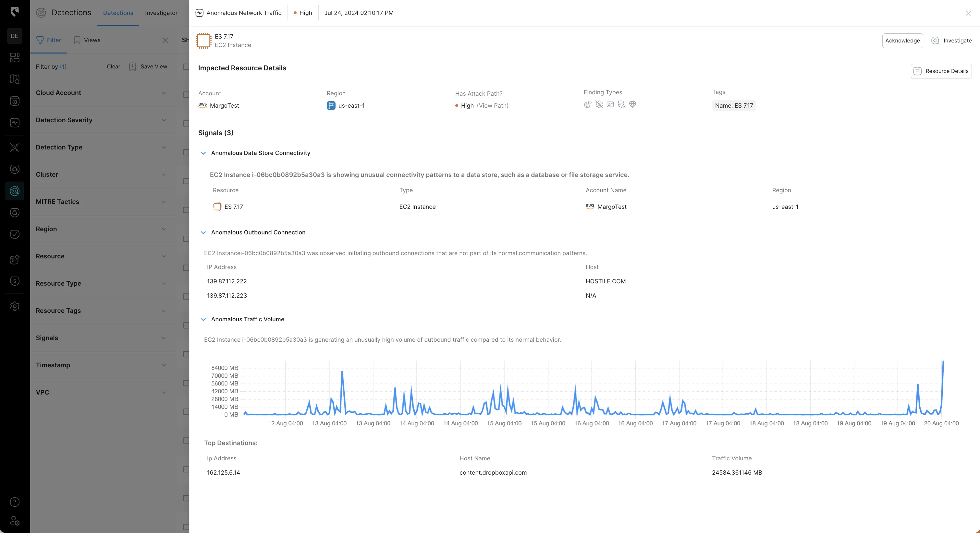
Task: Open the code terminal icon in the sidebar
Action: (x=15, y=259)
